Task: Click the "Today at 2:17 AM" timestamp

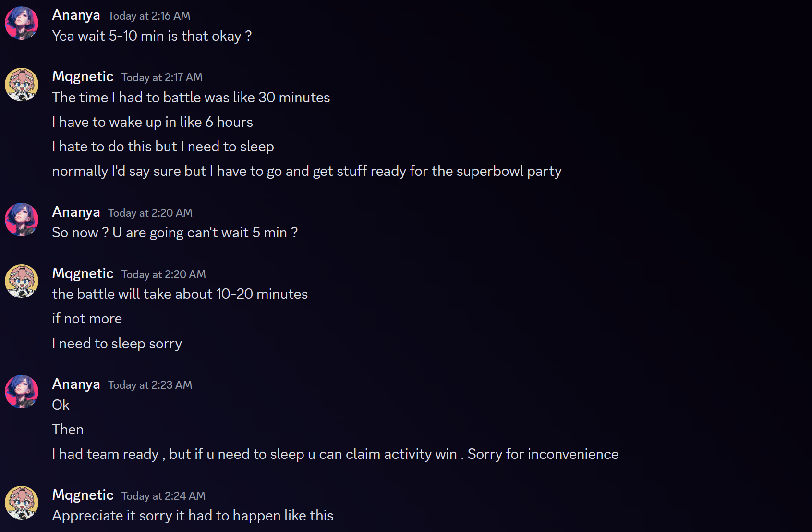Action: [x=162, y=77]
